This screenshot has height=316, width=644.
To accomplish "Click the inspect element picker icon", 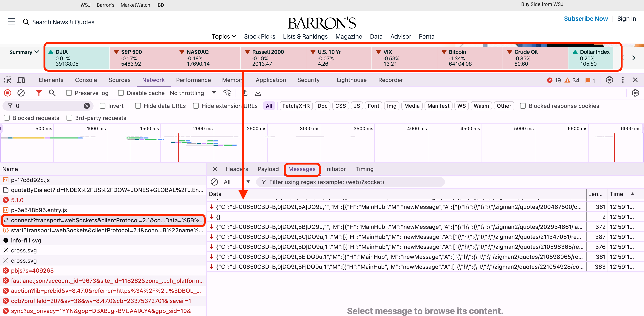I will pos(7,80).
